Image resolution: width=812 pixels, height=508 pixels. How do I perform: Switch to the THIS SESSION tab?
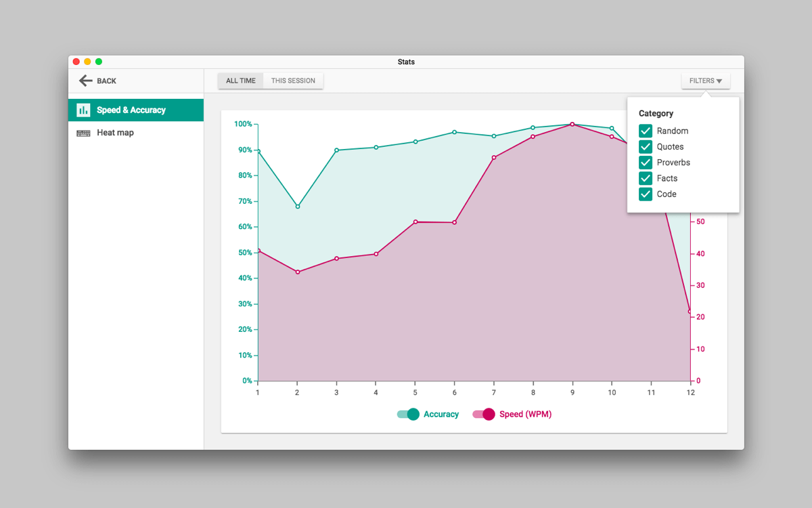point(293,81)
